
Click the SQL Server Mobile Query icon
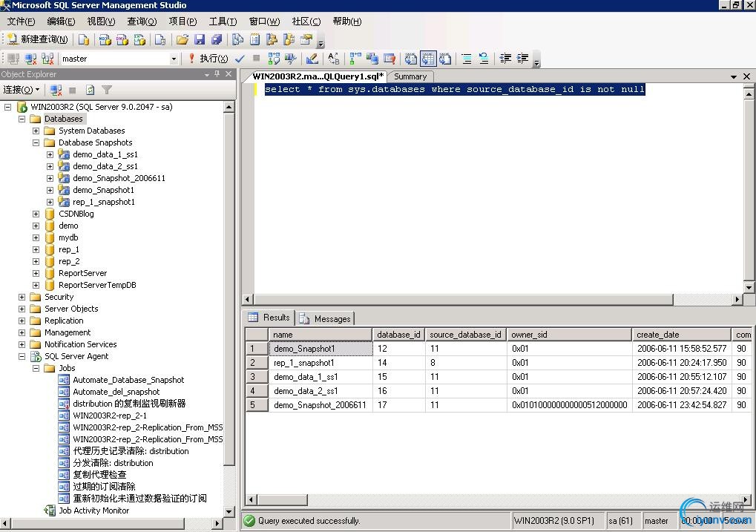pos(160,39)
